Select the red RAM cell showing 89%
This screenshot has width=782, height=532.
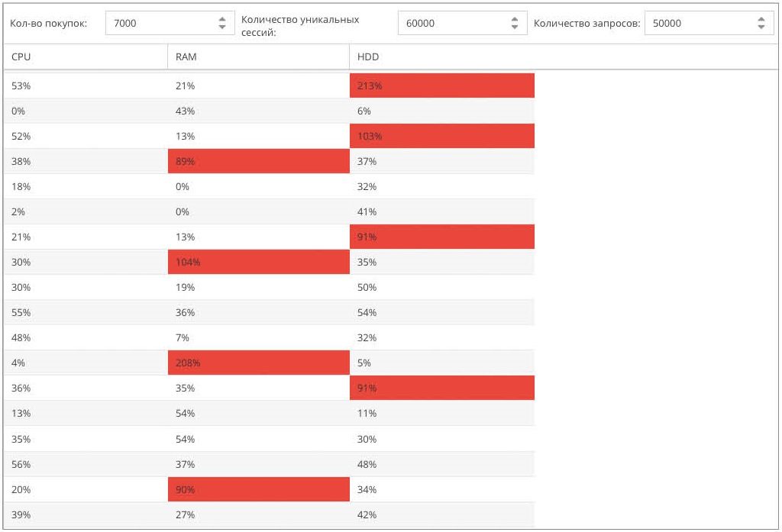coord(258,161)
